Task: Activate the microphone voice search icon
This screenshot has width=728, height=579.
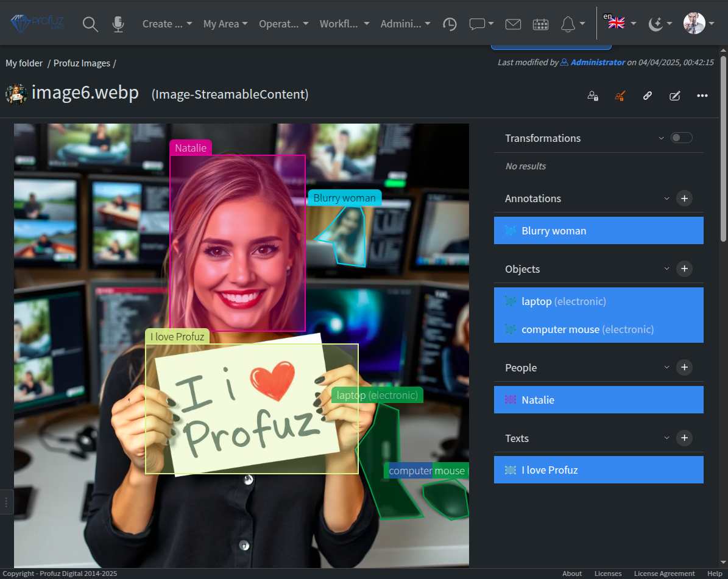Action: coord(118,24)
